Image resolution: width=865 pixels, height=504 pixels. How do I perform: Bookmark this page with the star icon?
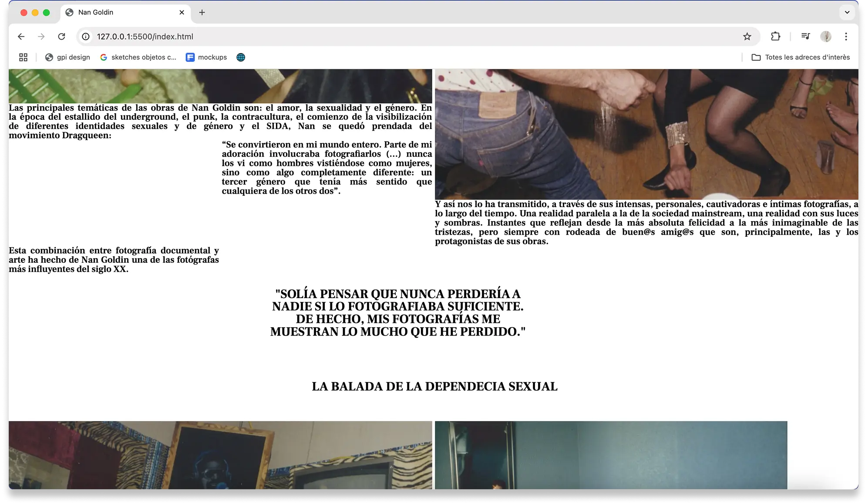(747, 37)
